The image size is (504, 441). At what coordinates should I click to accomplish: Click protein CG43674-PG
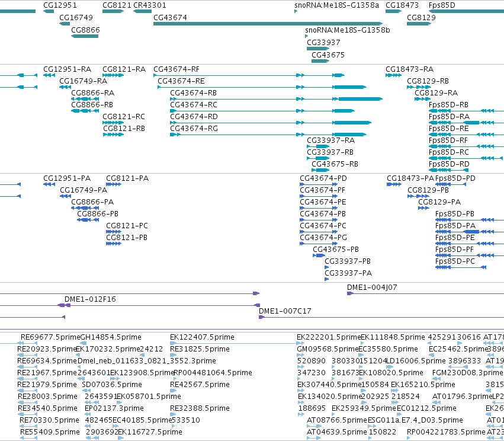(x=323, y=238)
